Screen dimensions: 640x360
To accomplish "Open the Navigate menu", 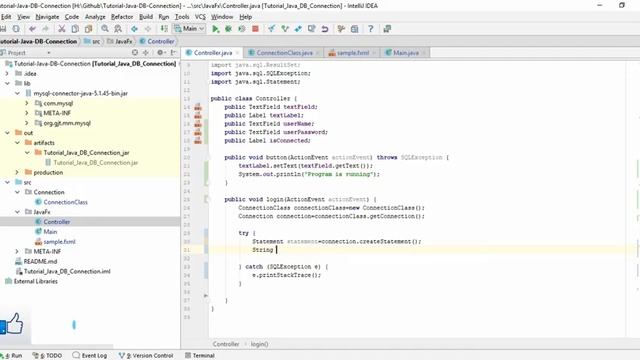I will 47,17.
